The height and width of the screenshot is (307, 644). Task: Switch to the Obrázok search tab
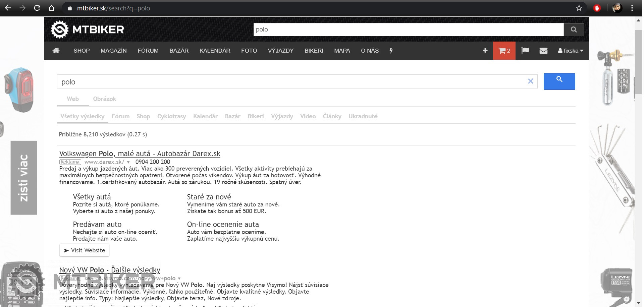point(104,99)
